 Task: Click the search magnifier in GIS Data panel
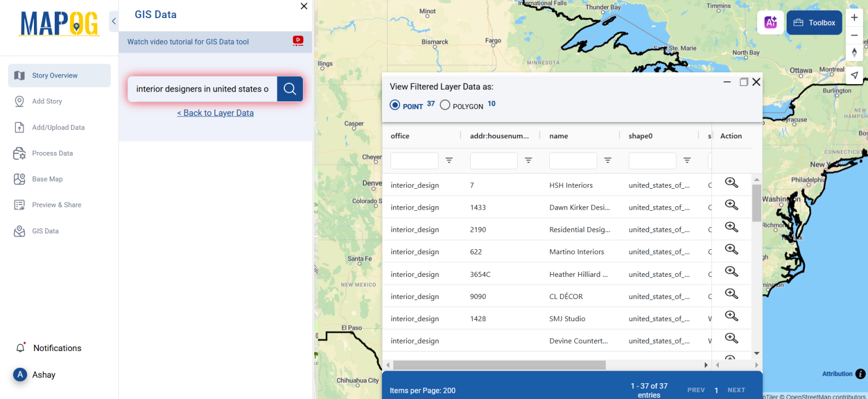click(289, 89)
